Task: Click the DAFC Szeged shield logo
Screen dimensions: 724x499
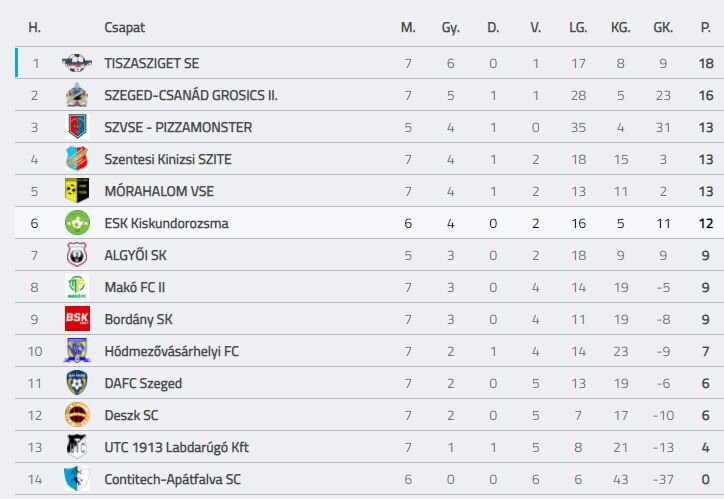Action: [77, 383]
